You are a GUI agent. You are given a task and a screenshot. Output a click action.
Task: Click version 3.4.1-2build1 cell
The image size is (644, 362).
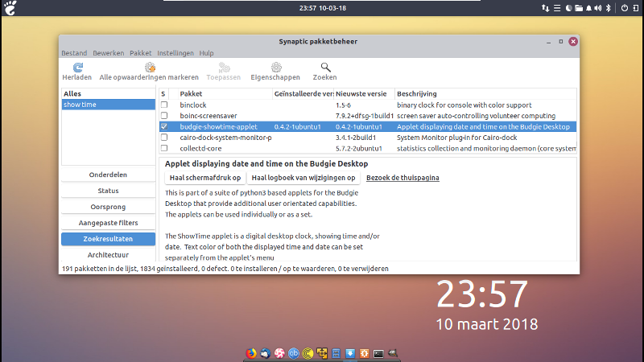tap(356, 138)
